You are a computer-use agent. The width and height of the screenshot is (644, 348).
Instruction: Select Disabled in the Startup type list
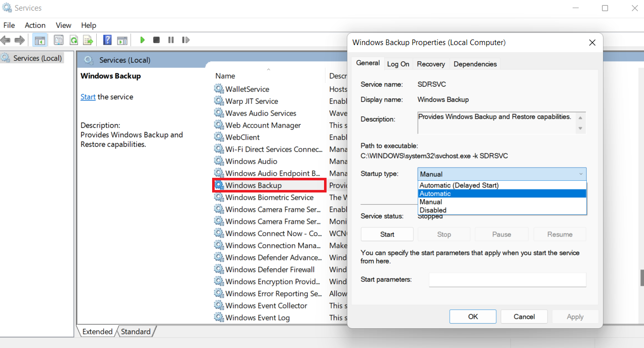pos(433,210)
